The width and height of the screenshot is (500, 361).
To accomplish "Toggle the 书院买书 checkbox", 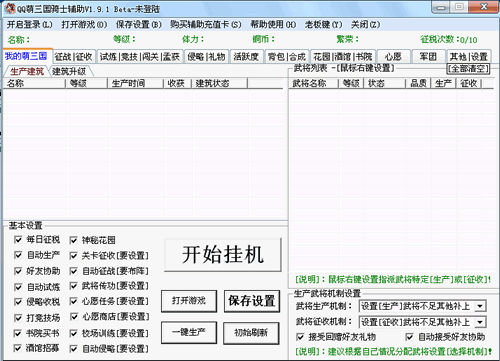I will (18, 333).
